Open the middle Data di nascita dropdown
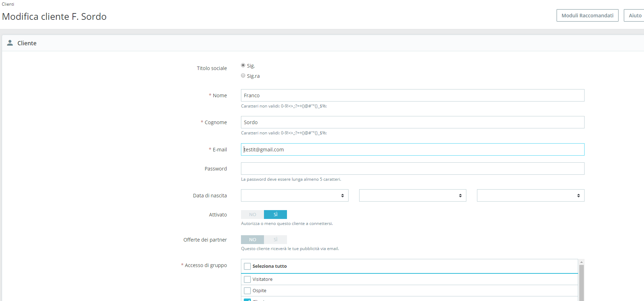Viewport: 644px width, 301px height. [x=413, y=196]
